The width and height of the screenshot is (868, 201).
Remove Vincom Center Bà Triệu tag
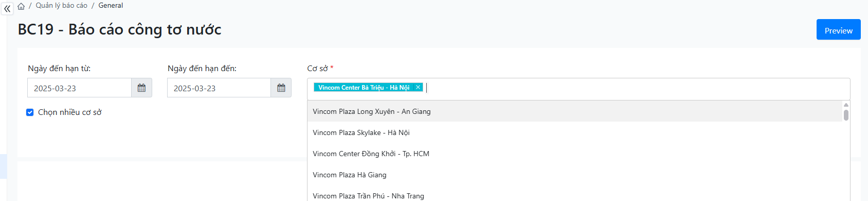pyautogui.click(x=418, y=87)
